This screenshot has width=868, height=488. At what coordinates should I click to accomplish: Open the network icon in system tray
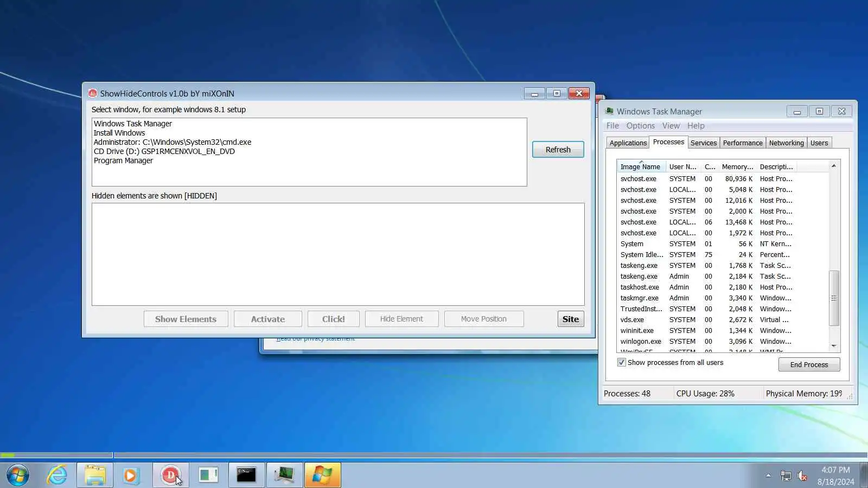pos(786,476)
